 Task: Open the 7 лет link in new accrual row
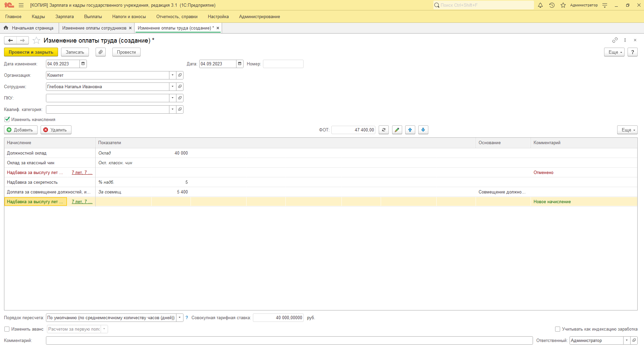point(82,202)
